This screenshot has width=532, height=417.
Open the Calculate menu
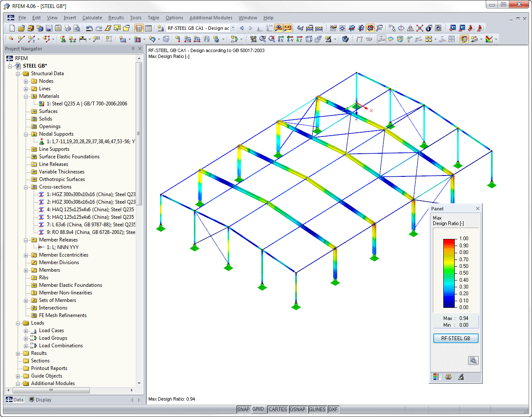pos(92,18)
